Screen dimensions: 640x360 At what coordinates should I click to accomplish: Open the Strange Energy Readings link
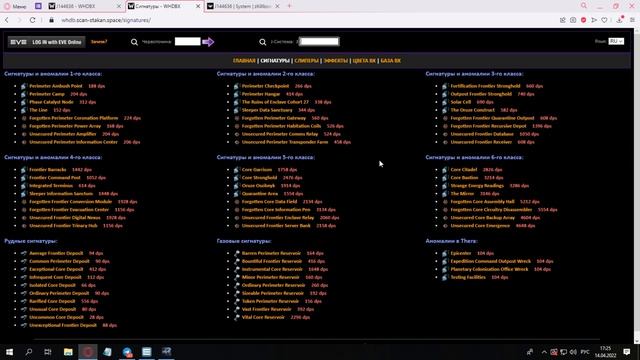(477, 186)
